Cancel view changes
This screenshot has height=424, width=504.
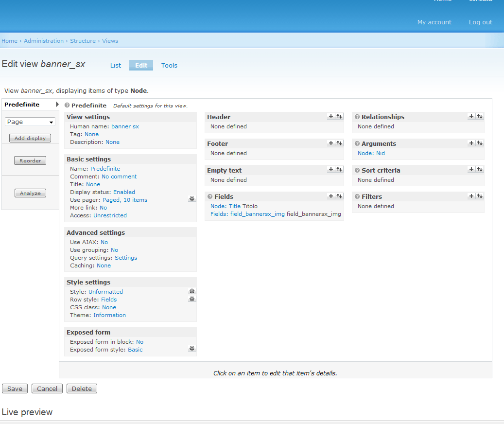point(47,389)
